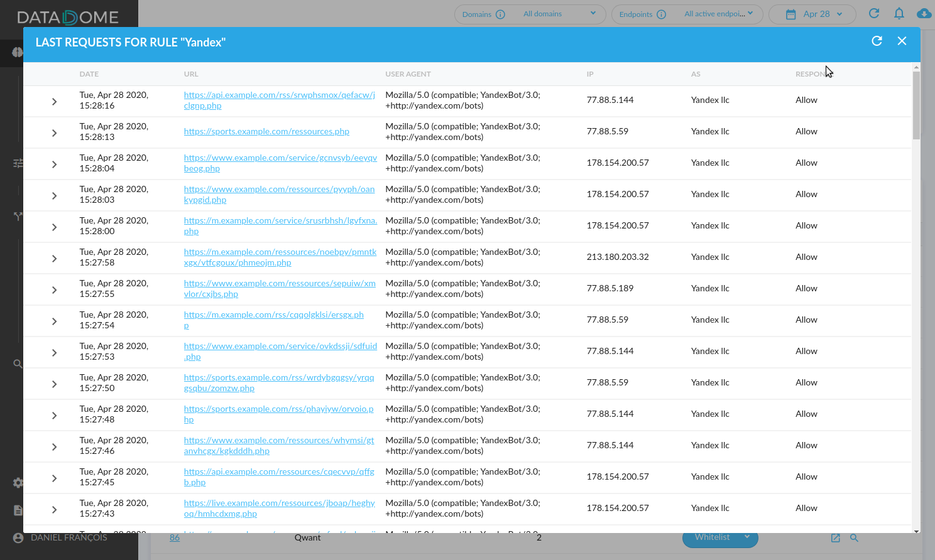Click Allow response in 15:27:55 row

(x=806, y=289)
